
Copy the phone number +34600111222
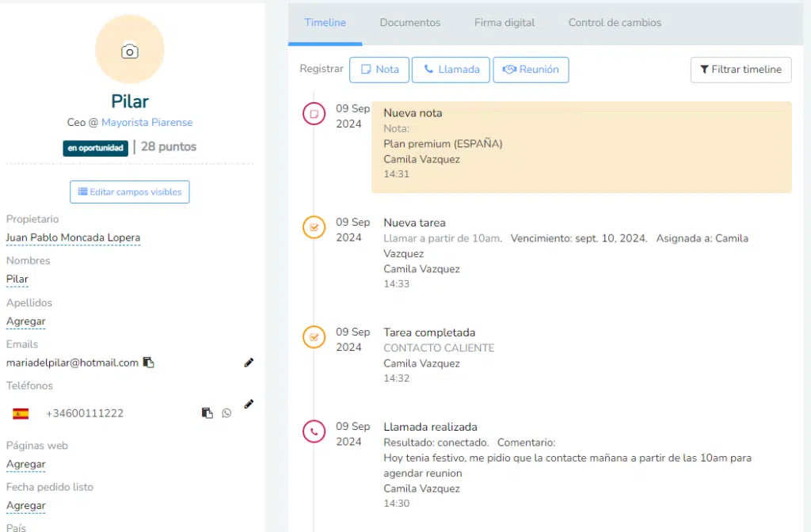click(x=207, y=412)
